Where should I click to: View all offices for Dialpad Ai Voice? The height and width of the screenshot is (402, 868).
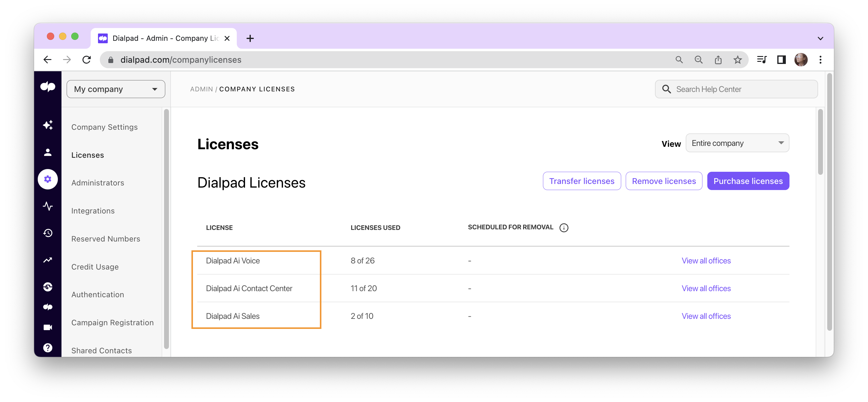click(706, 261)
